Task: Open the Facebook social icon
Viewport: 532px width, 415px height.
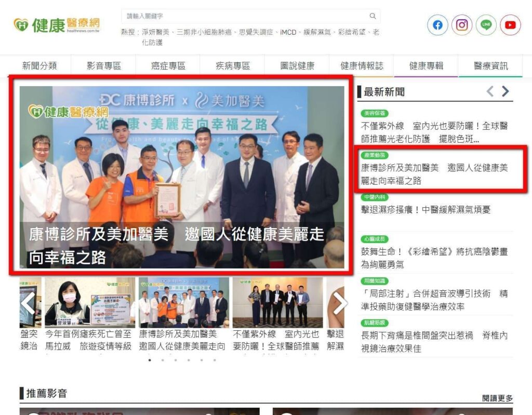Action: pos(437,25)
